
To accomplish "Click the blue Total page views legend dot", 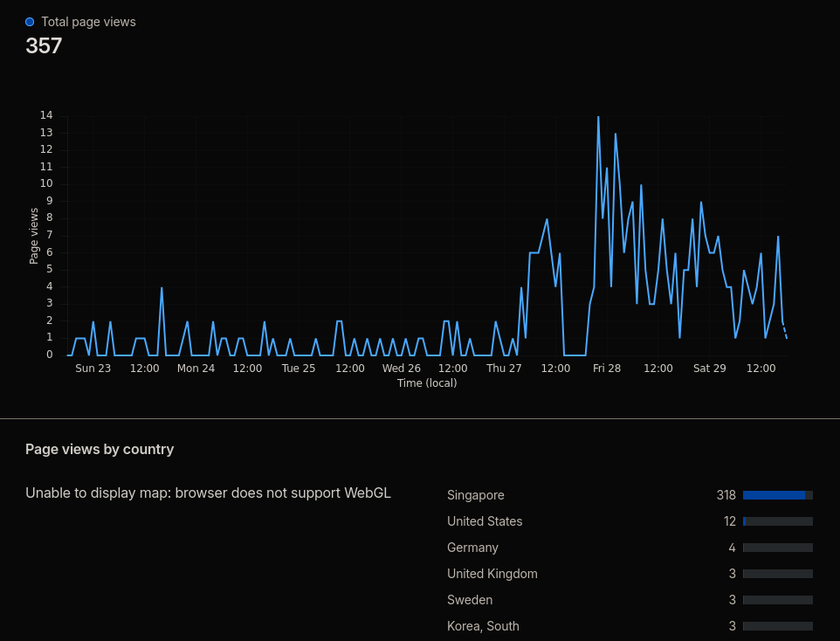I will click(30, 22).
